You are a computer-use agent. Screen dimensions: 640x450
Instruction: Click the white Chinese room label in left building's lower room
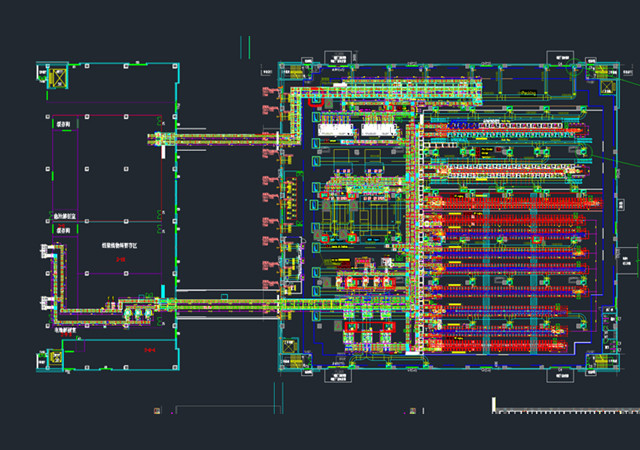(122, 245)
